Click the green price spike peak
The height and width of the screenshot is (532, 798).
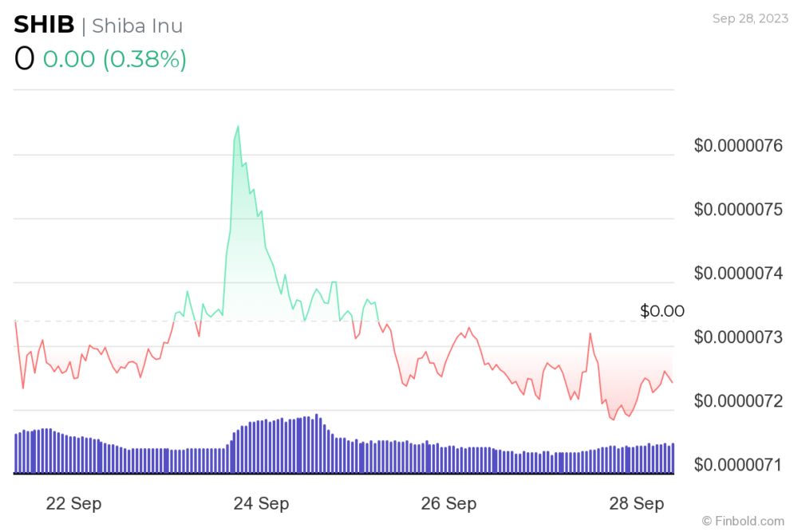(238, 127)
